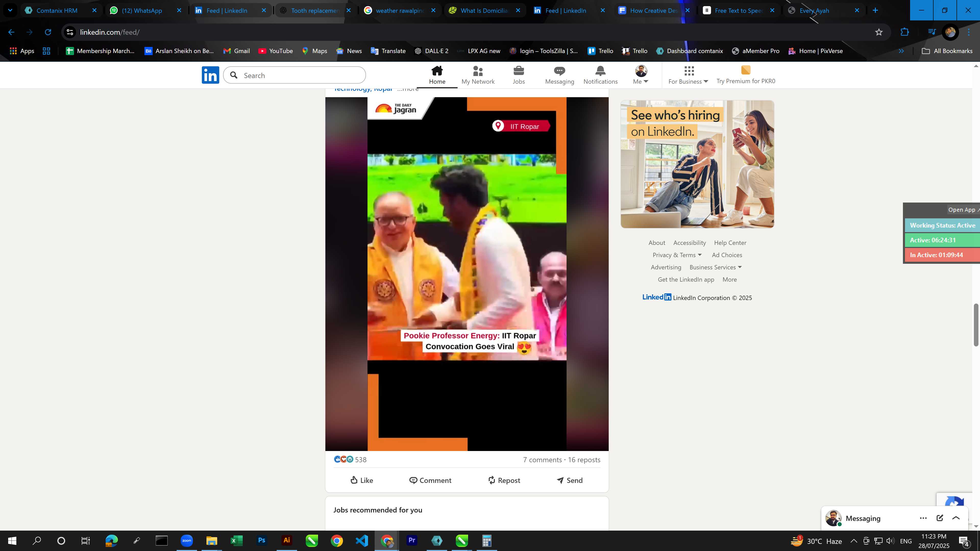Screen dimensions: 980x551
Task: Bookmark this page star icon
Action: (878, 32)
